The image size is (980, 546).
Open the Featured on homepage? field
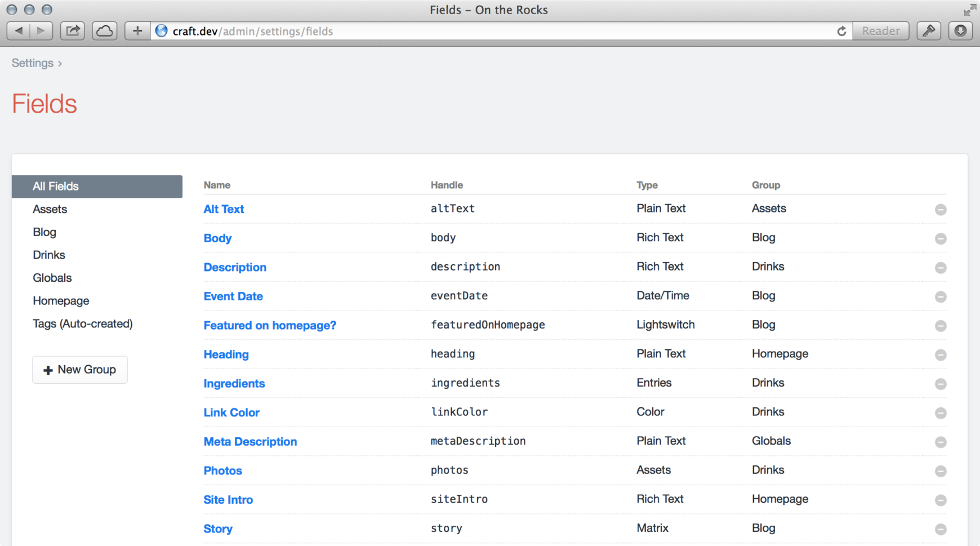[x=270, y=325]
